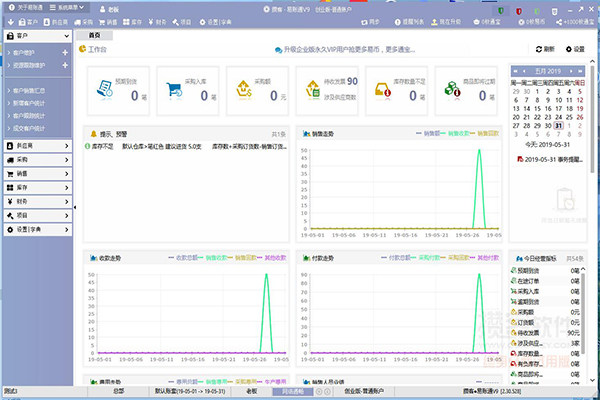Click the 设置 button on workbench header
This screenshot has width=600, height=400.
pyautogui.click(x=575, y=49)
